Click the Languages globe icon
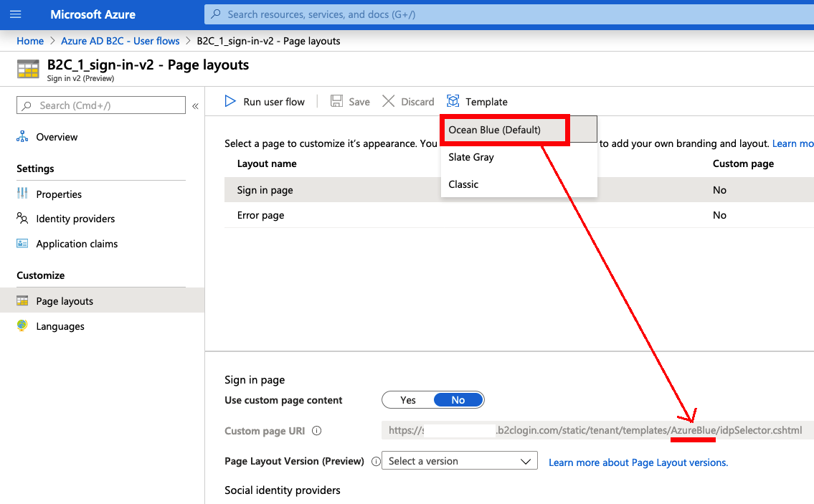 [x=22, y=325]
